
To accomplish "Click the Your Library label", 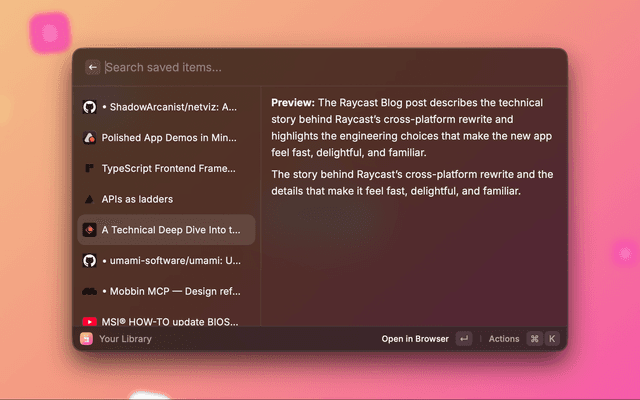I will [125, 339].
